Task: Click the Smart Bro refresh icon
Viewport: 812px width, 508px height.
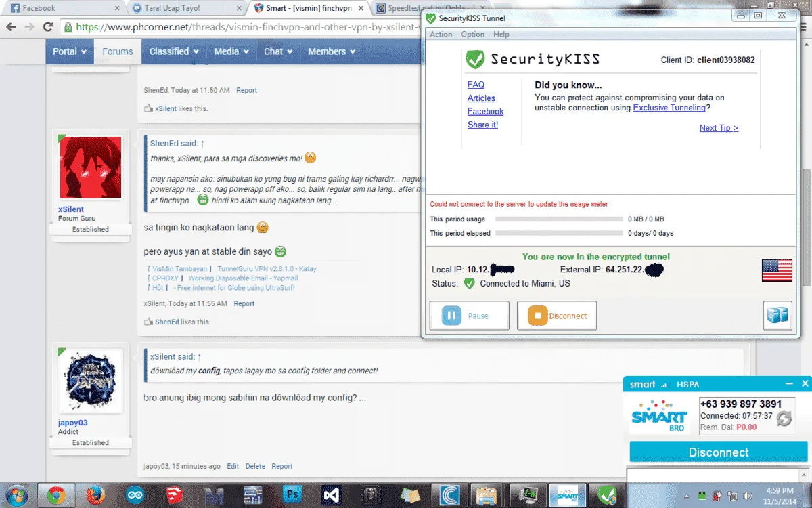Action: pyautogui.click(x=784, y=419)
